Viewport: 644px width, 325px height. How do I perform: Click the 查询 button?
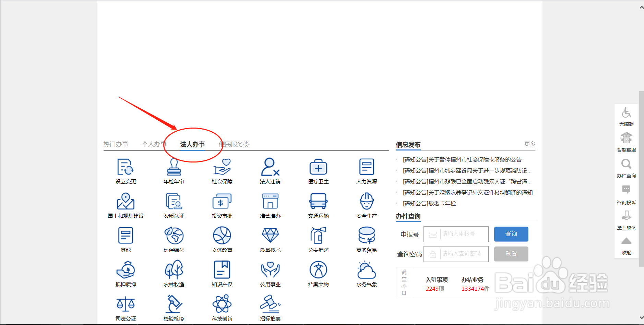click(x=511, y=234)
